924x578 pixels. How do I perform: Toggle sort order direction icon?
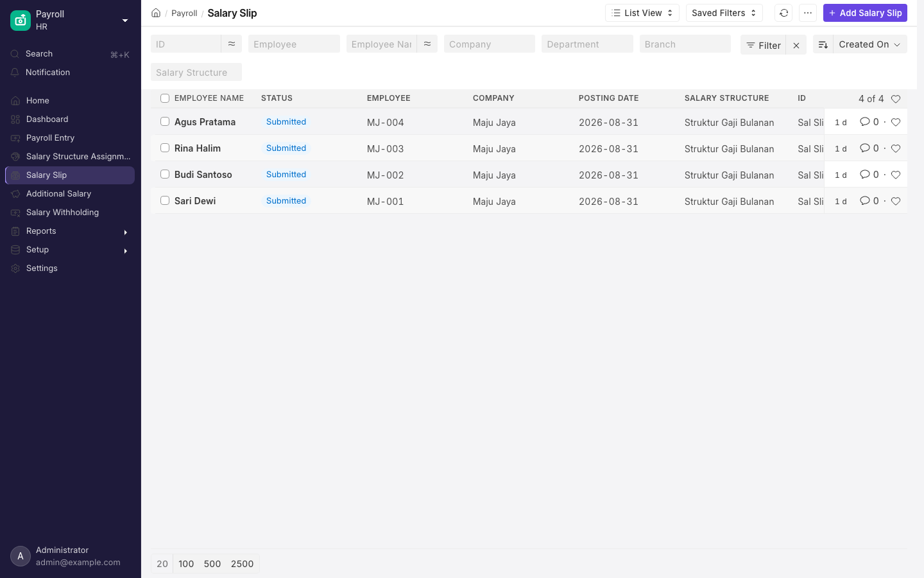(x=823, y=45)
